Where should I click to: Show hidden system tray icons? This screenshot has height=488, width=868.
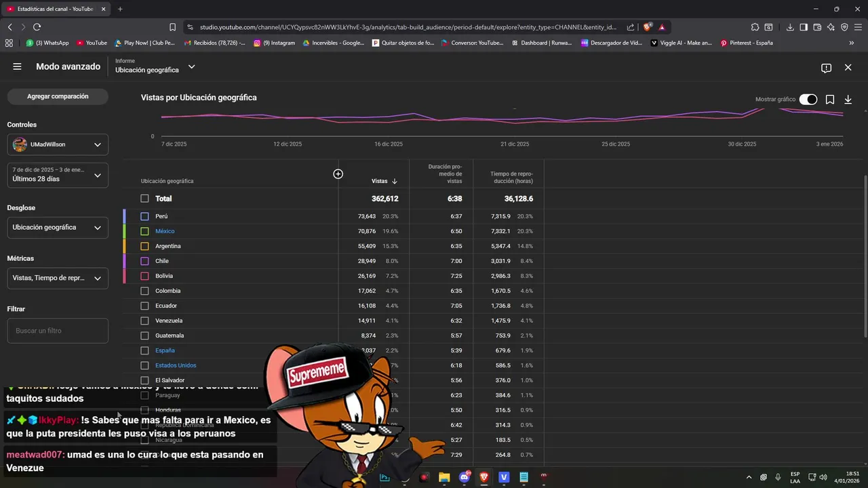pyautogui.click(x=749, y=477)
